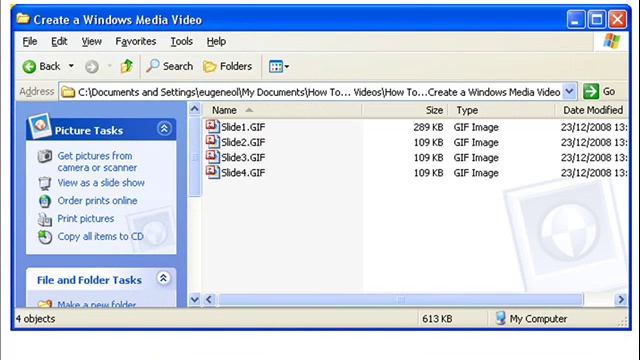Click inside the address path field
This screenshot has width=640, height=360.
point(318,92)
